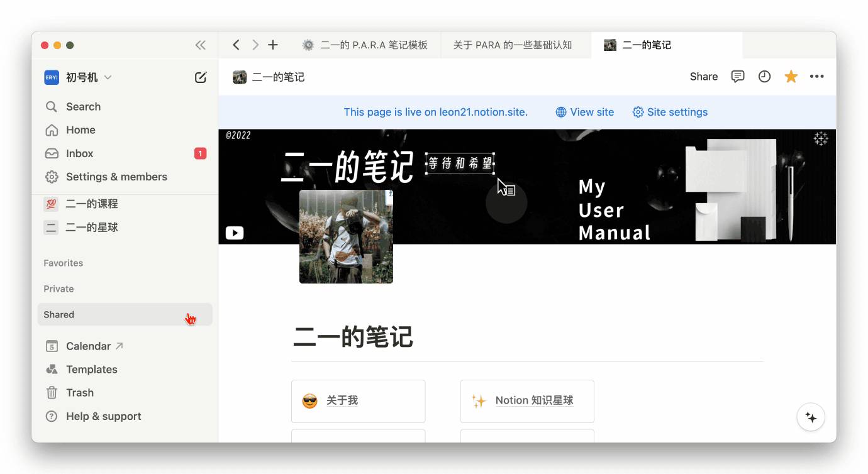Viewport: 868px width, 474px height.
Task: Open Templates in the sidebar
Action: pyautogui.click(x=125, y=370)
